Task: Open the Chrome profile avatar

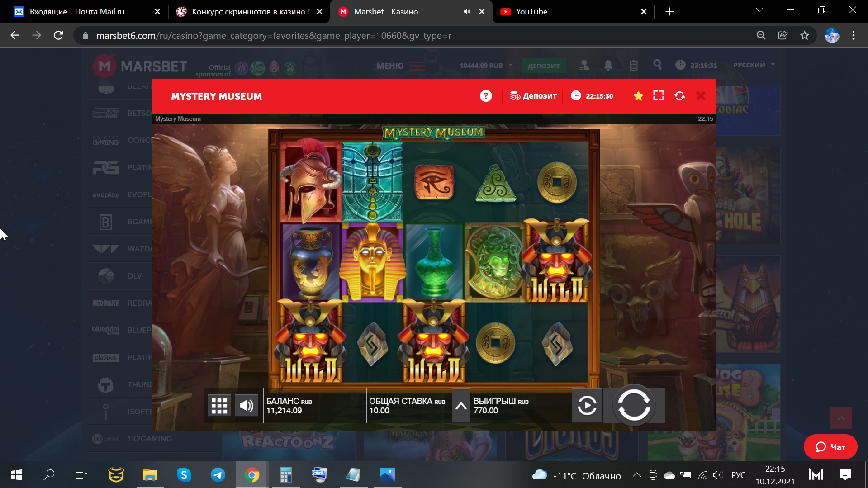Action: click(832, 35)
